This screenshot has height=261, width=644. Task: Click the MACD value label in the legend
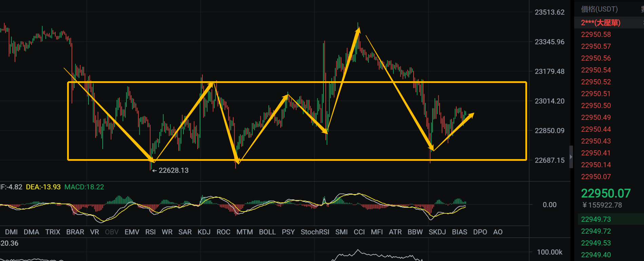(84, 187)
